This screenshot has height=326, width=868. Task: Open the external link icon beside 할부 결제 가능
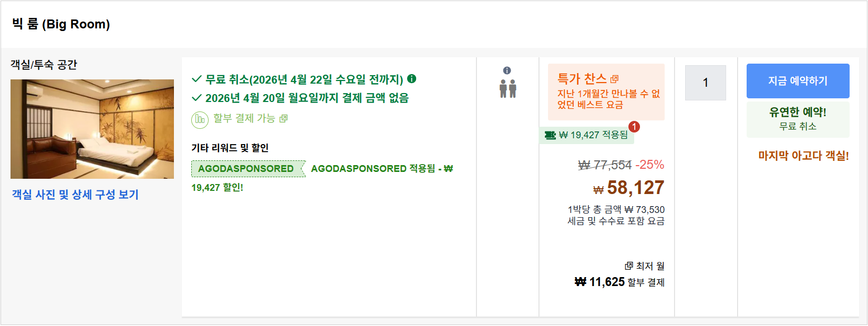pyautogui.click(x=284, y=119)
